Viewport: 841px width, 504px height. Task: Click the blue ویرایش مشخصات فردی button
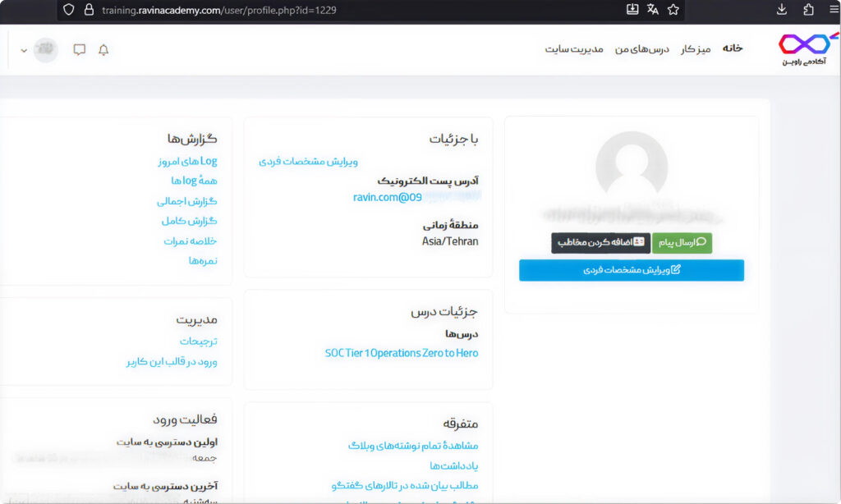(x=631, y=269)
